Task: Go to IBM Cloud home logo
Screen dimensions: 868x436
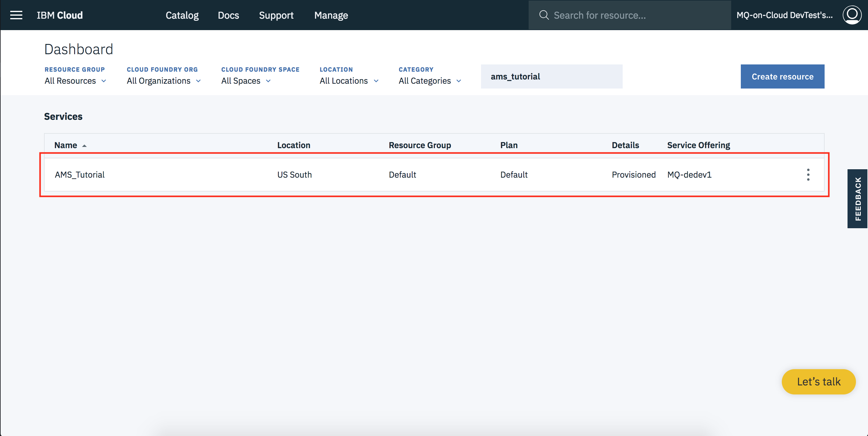Action: tap(60, 15)
